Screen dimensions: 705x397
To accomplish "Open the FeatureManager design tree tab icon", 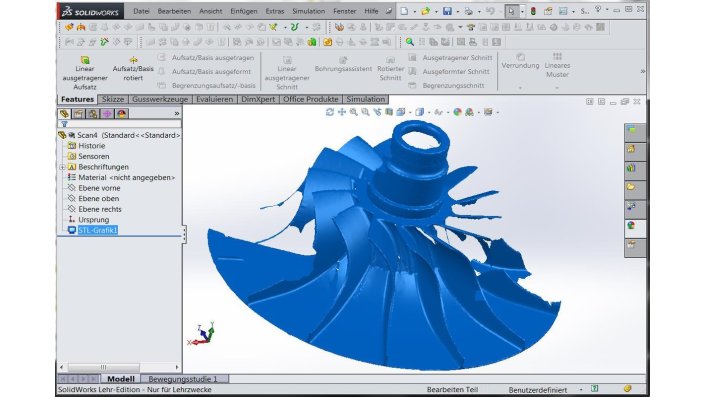I will pyautogui.click(x=64, y=114).
